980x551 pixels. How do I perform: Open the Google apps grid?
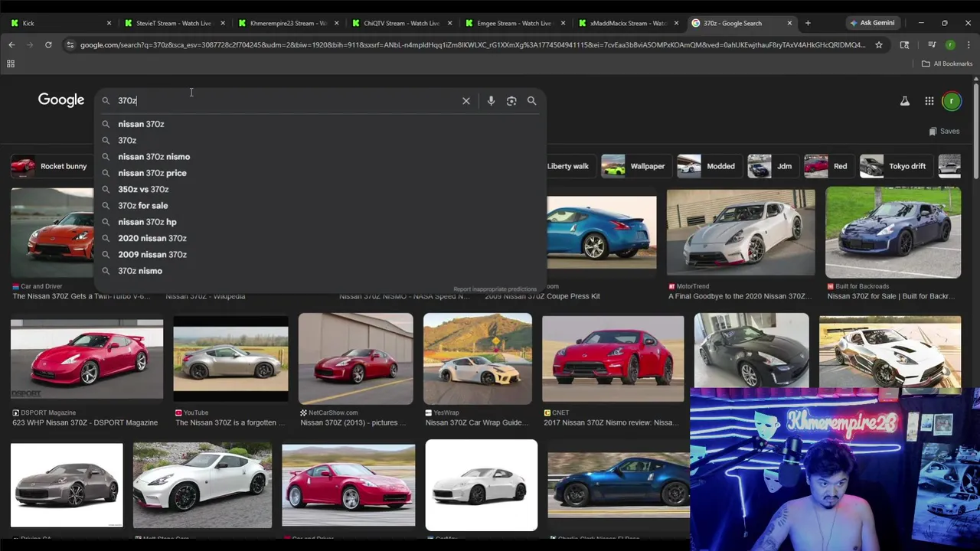(x=929, y=101)
